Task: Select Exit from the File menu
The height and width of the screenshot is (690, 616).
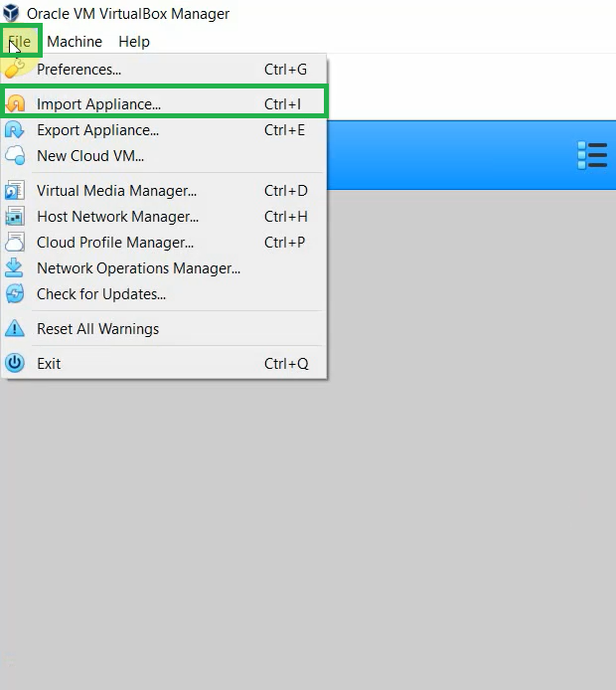Action: click(x=164, y=364)
